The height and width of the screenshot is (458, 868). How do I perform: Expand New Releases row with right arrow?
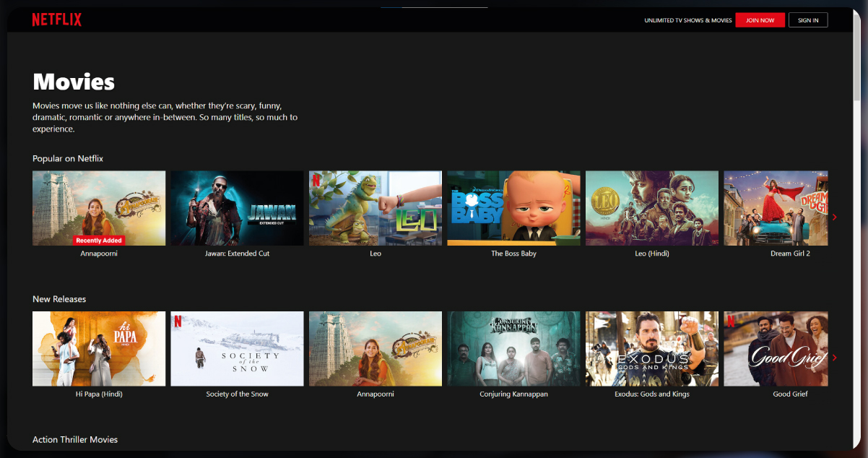coord(835,357)
